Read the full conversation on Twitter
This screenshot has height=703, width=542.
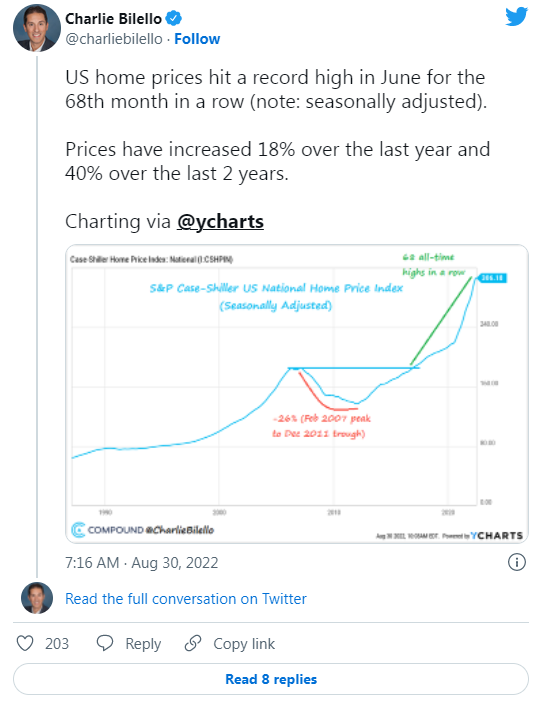[x=186, y=599]
